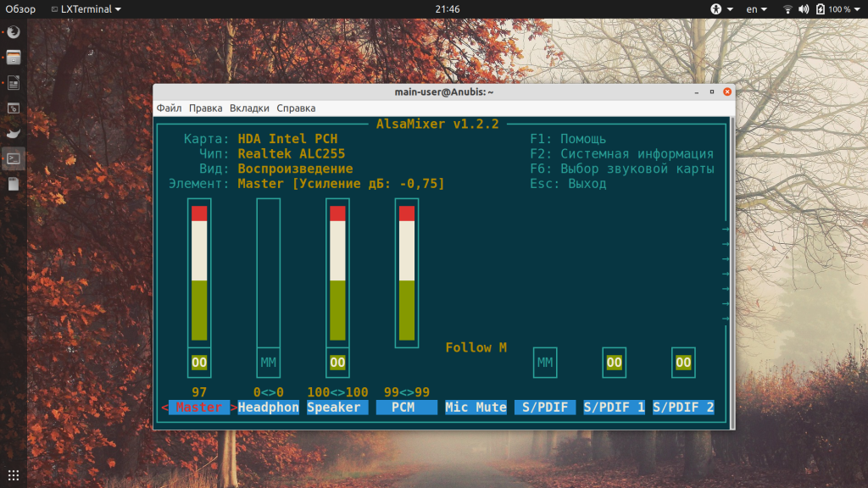
Task: Toggle Headphone mute box showing MM
Action: click(x=269, y=363)
